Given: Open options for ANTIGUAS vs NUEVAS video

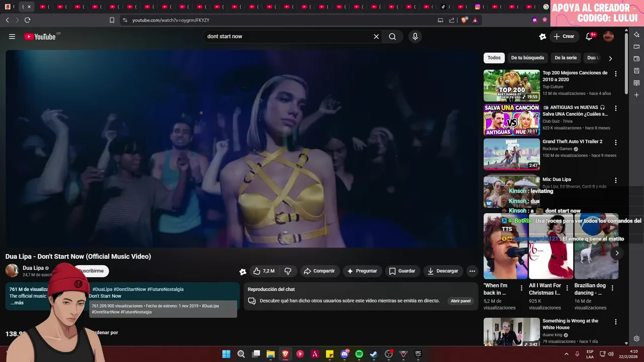Looking at the screenshot, I should [615, 108].
